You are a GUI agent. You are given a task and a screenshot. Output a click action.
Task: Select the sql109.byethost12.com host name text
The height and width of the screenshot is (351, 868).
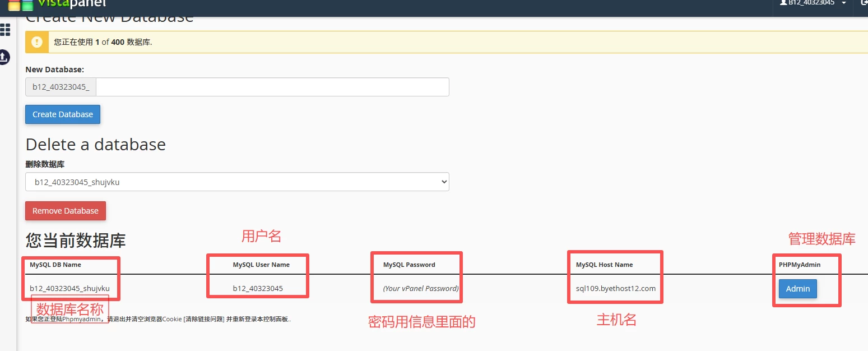click(x=615, y=289)
